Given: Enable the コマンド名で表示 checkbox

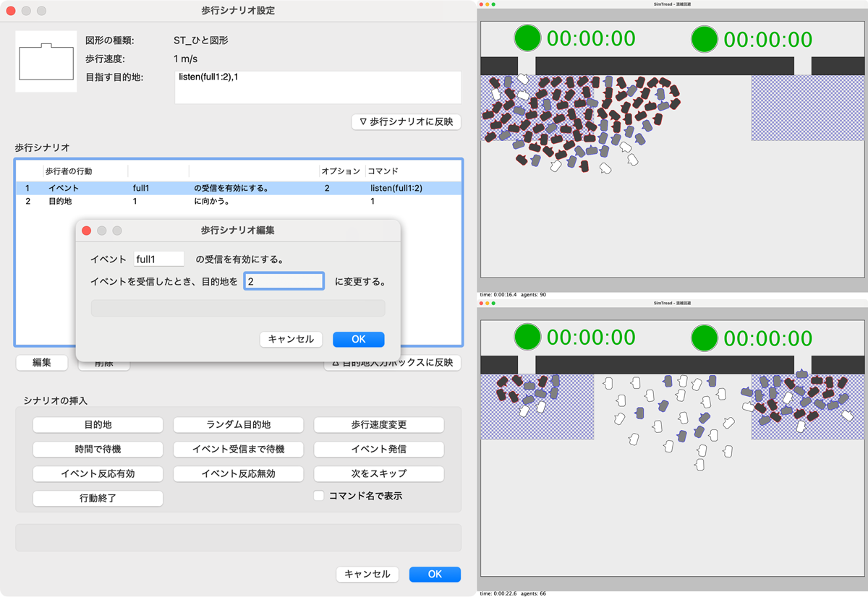Looking at the screenshot, I should point(319,496).
